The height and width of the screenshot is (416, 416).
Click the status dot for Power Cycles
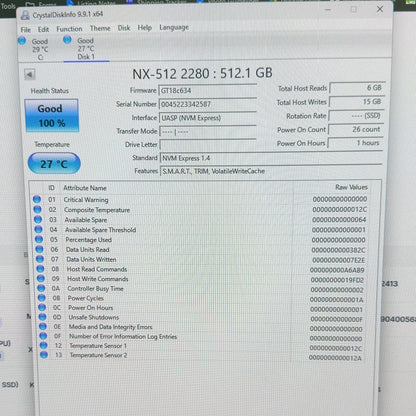[42, 298]
